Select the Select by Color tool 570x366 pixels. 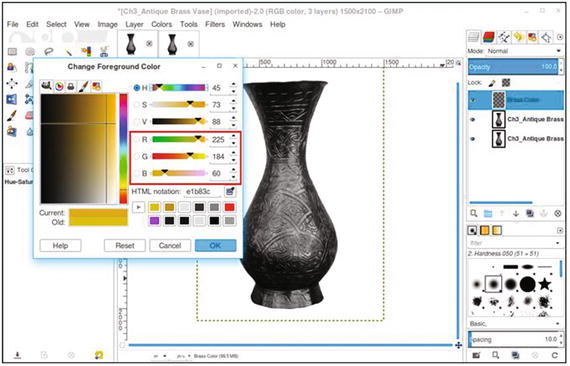pyautogui.click(x=86, y=52)
